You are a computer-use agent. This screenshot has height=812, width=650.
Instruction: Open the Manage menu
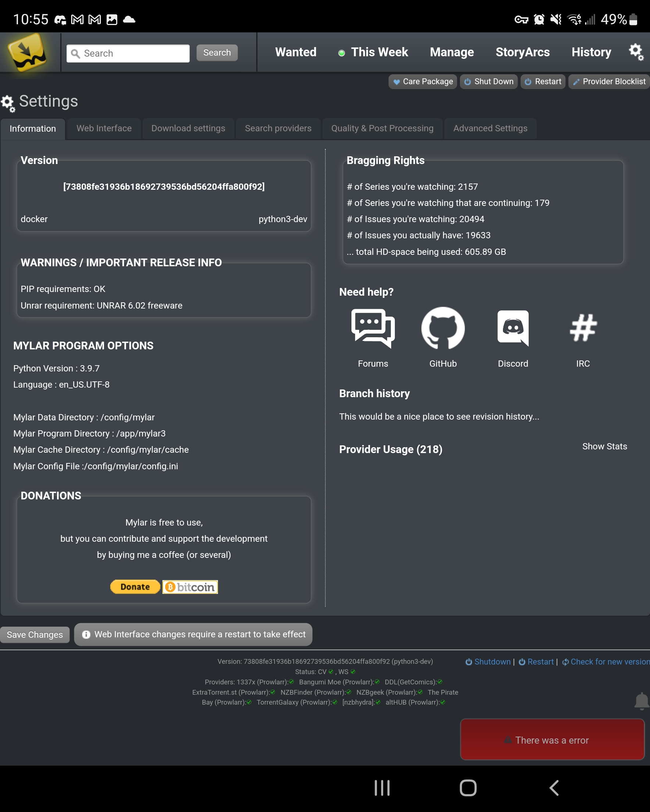tap(452, 52)
